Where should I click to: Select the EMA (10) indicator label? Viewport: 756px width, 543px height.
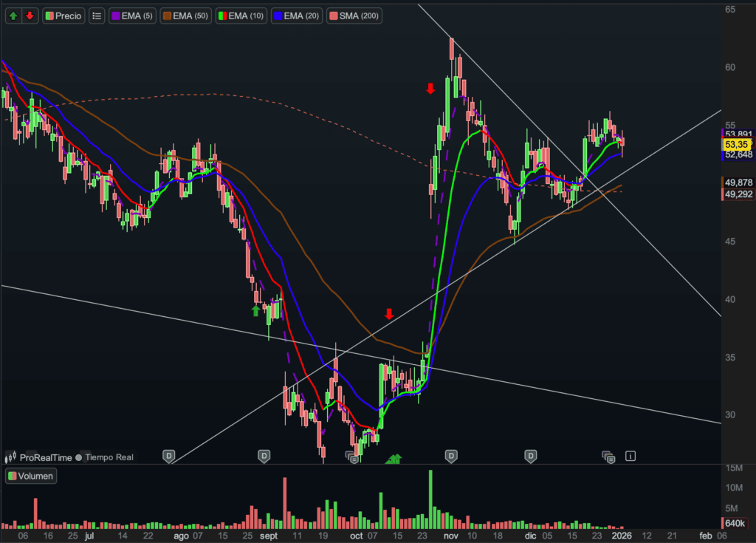(x=241, y=16)
